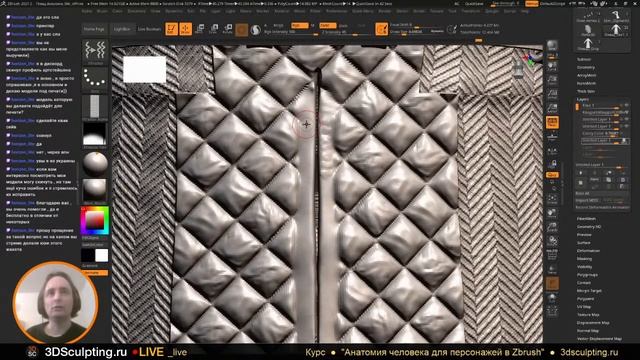Click the Zoom3D view icon
The width and height of the screenshot is (640, 360).
[x=552, y=227]
